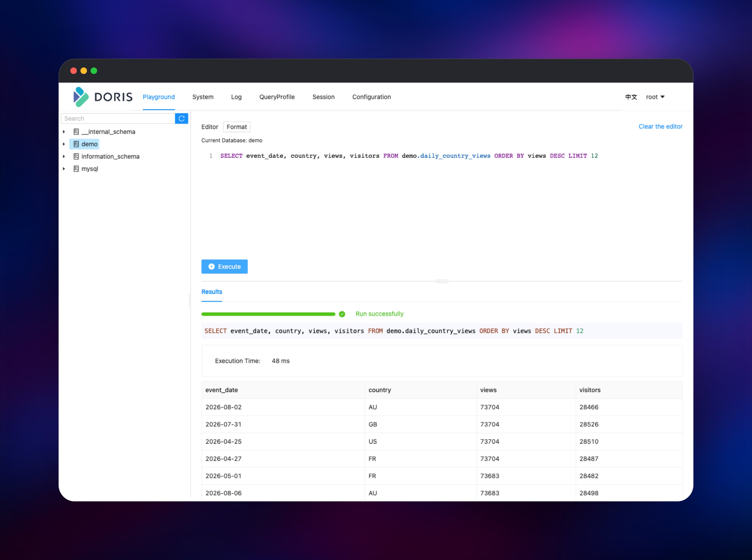Open the Log tab

(x=236, y=97)
